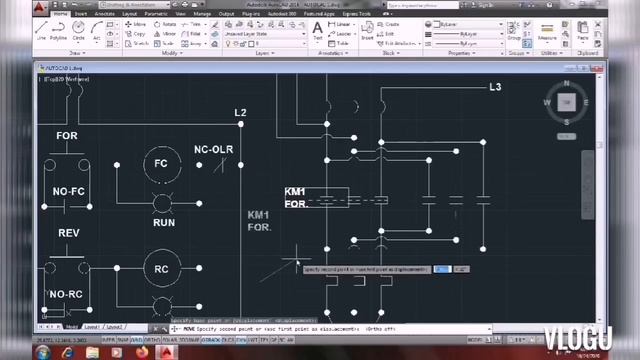Screen dimensions: 640x360
Task: Toggle GRID display in status bar
Action: point(136,340)
